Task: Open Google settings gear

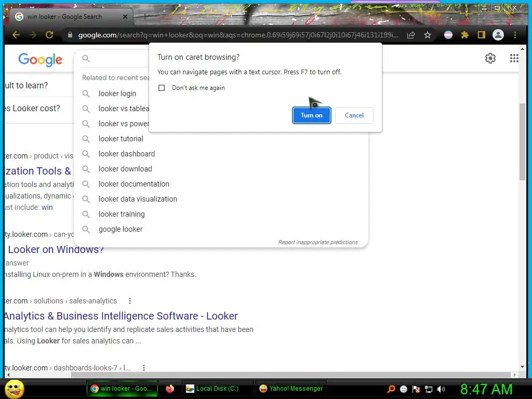Action: [490, 58]
